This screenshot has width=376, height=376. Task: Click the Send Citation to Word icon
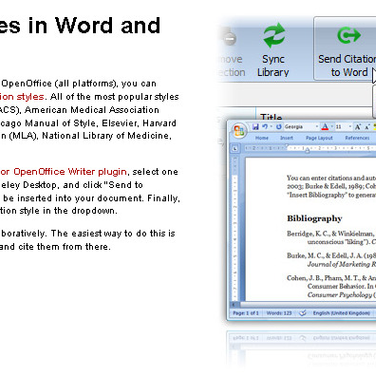(x=349, y=35)
